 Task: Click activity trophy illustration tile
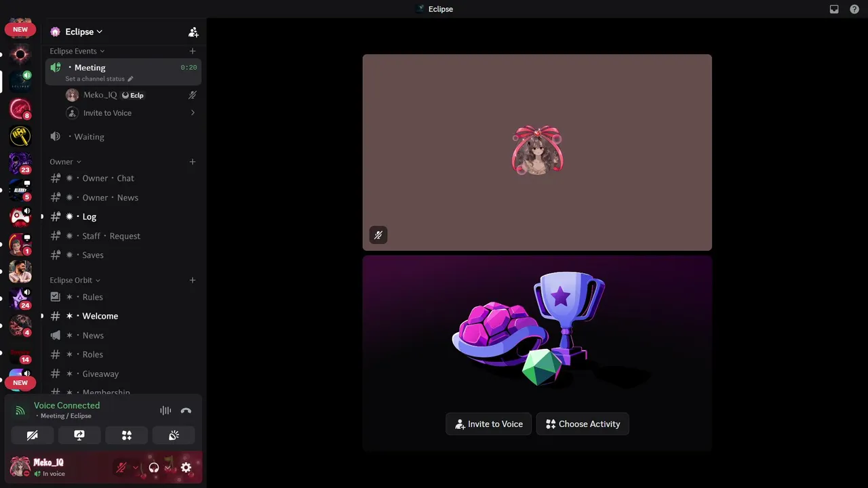537,353
